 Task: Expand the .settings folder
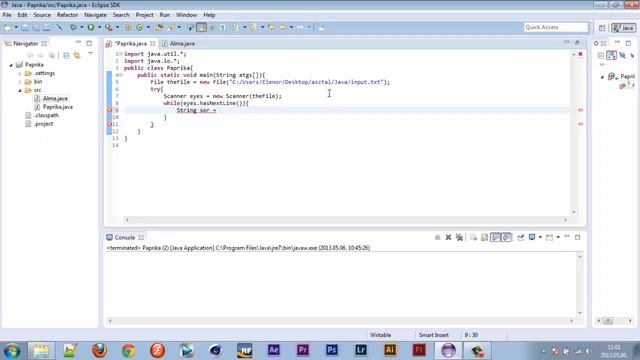point(20,73)
